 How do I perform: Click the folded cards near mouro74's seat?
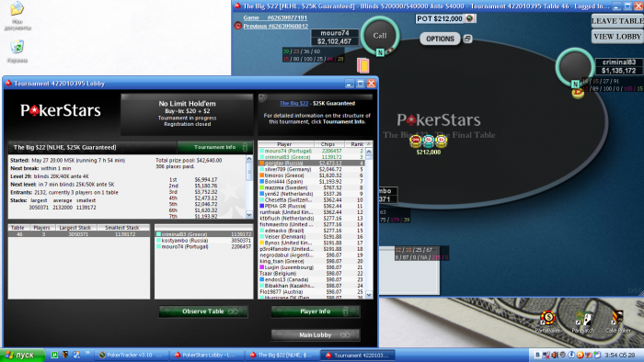click(363, 65)
